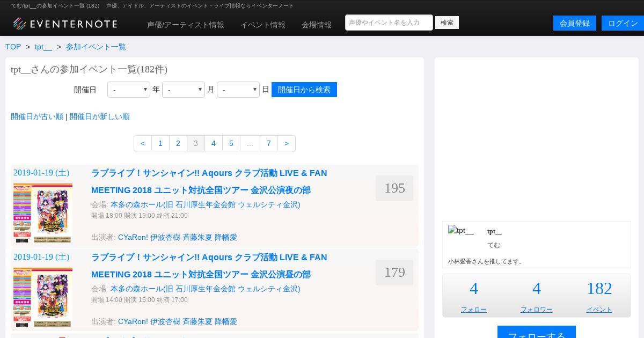This screenshot has height=338, width=644.
Task: Open イベント count link in profile
Action: (x=599, y=310)
